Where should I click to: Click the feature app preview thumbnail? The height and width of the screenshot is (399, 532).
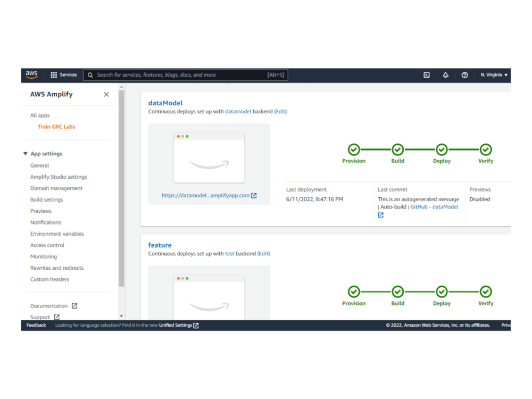(209, 297)
